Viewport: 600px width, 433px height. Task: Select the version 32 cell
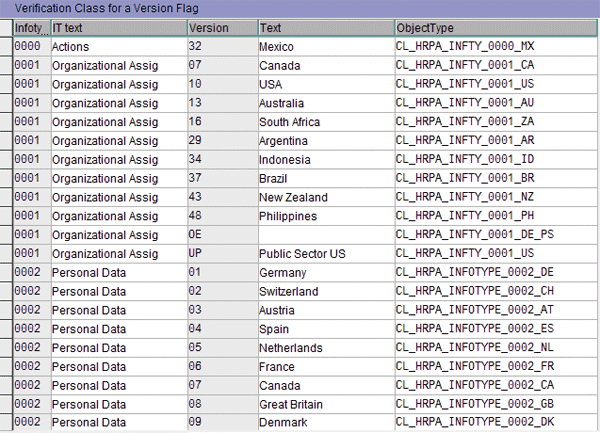tap(197, 46)
